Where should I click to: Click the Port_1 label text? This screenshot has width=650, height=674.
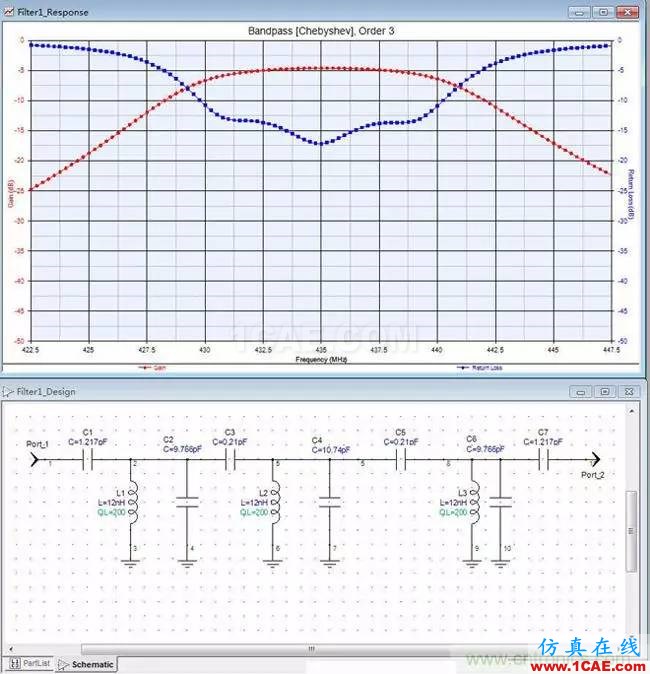(37, 444)
